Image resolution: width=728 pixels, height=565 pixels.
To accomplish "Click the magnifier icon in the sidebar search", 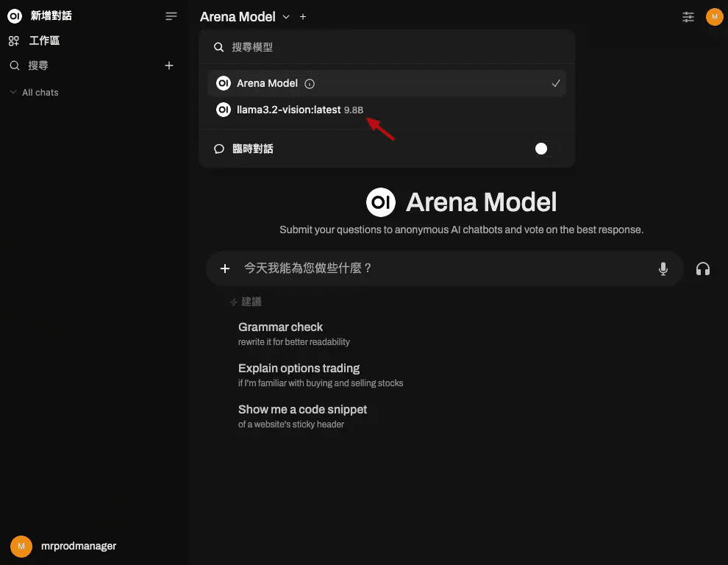I will 15,65.
